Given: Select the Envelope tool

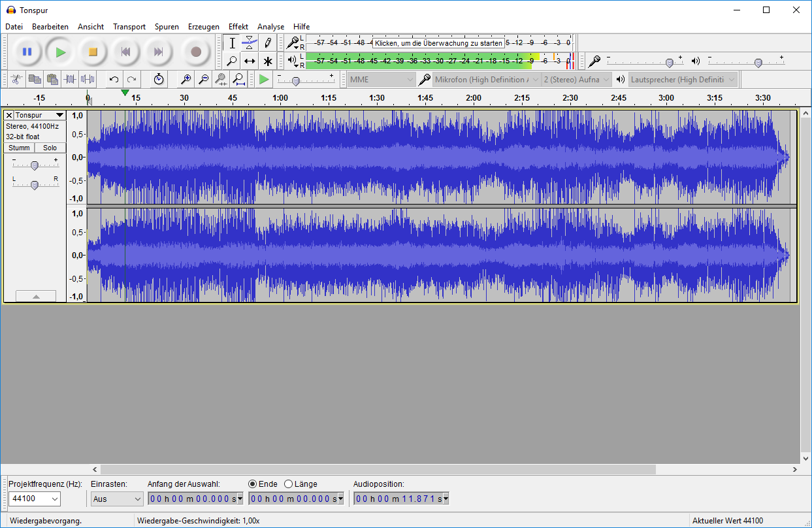Looking at the screenshot, I should 250,43.
